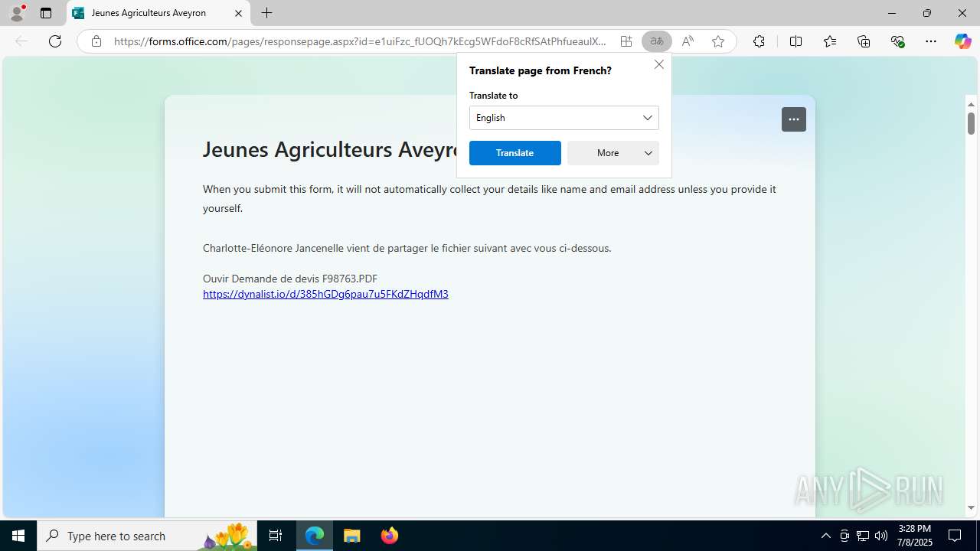Open the form's three-dot options menu
980x551 pixels.
(x=794, y=119)
